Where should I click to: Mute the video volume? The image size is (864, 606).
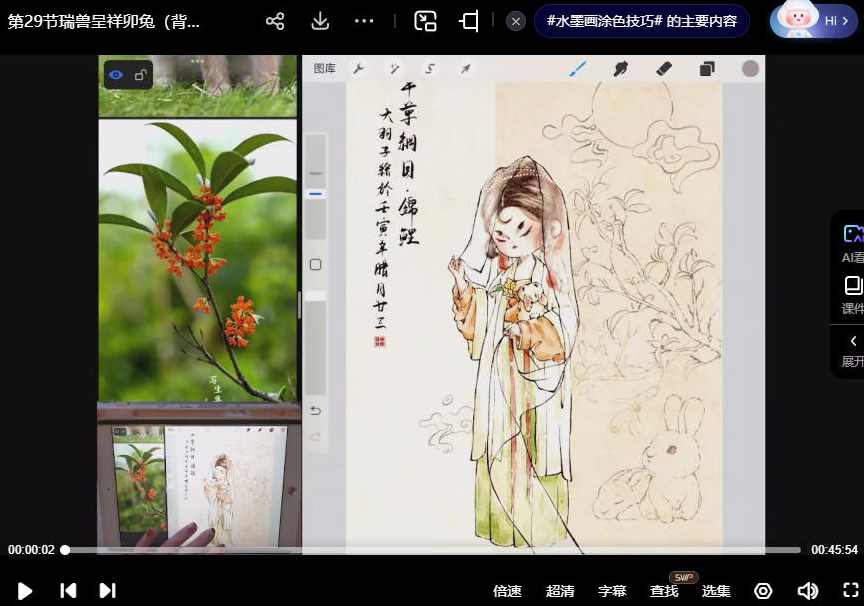[806, 590]
